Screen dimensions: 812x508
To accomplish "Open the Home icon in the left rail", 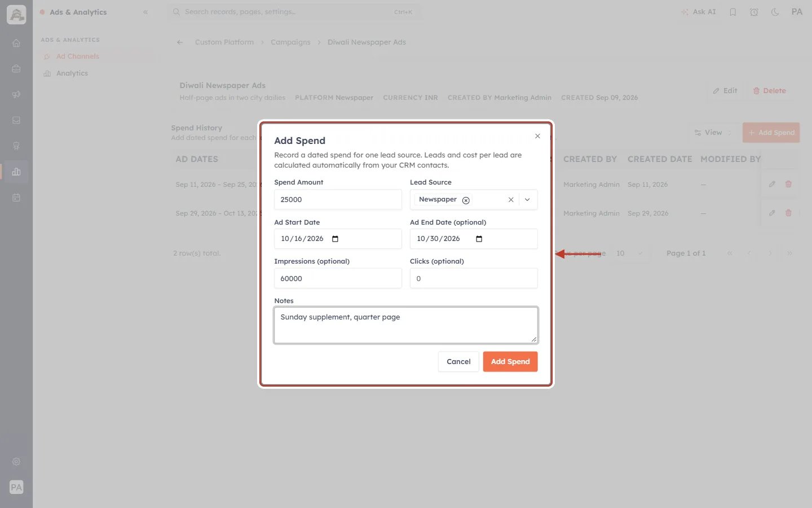I will pyautogui.click(x=16, y=43).
